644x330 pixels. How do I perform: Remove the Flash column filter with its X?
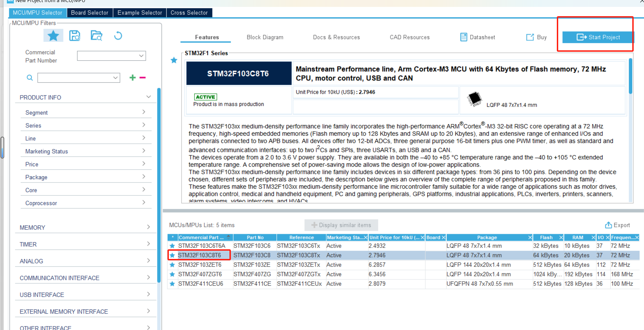[x=561, y=237]
